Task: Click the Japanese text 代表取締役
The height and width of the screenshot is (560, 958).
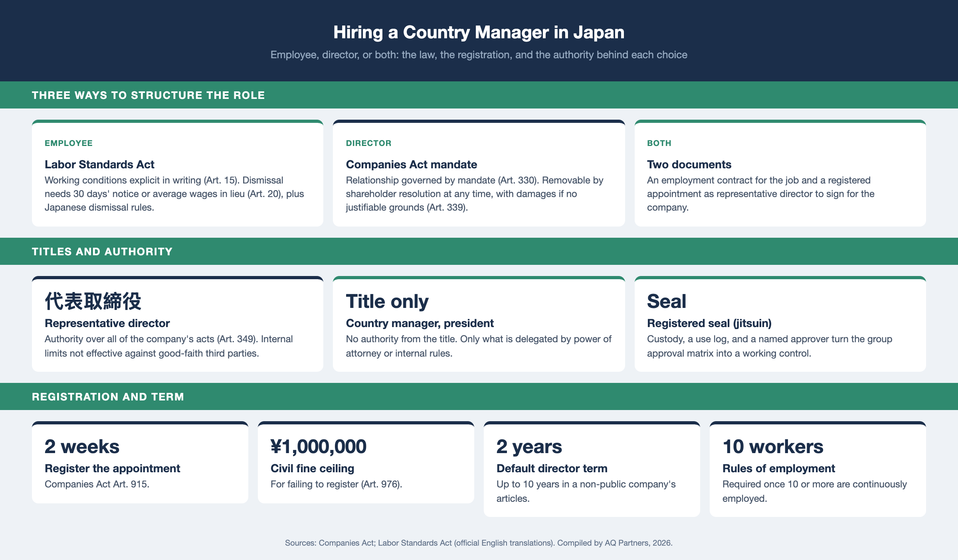Action: (x=93, y=301)
